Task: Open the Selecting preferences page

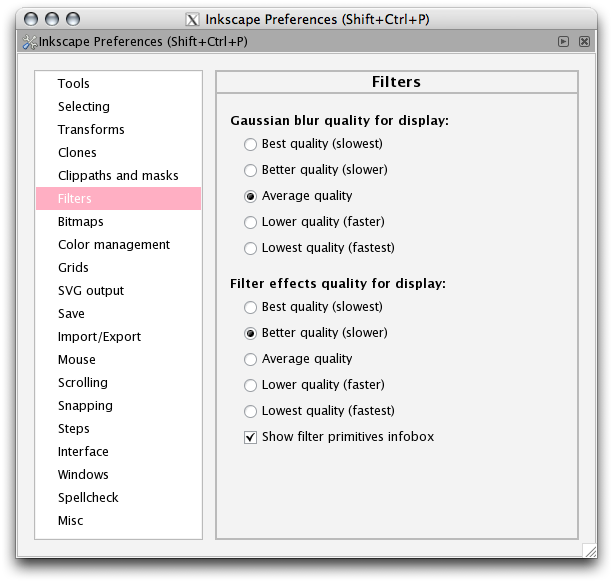Action: coord(118,107)
